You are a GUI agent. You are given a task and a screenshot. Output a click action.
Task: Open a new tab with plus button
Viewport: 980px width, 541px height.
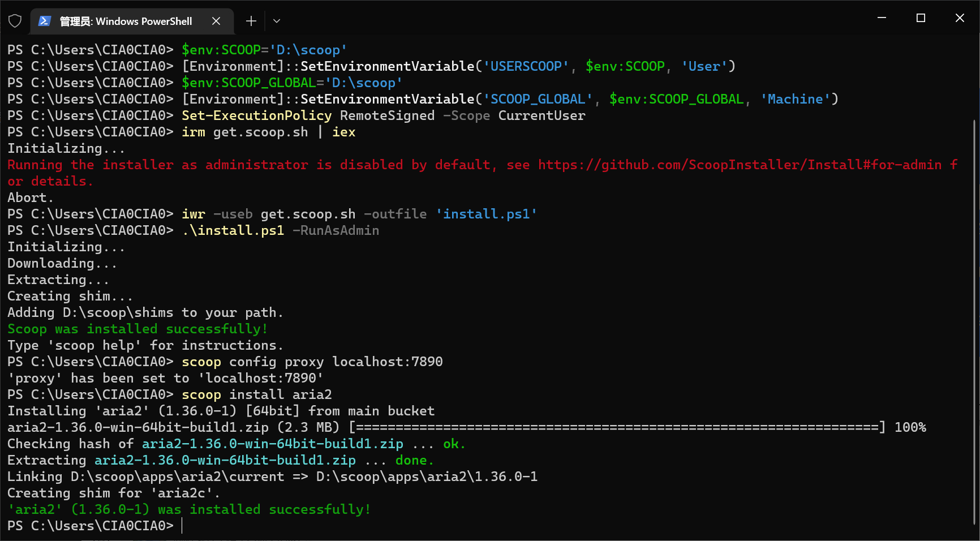point(251,21)
